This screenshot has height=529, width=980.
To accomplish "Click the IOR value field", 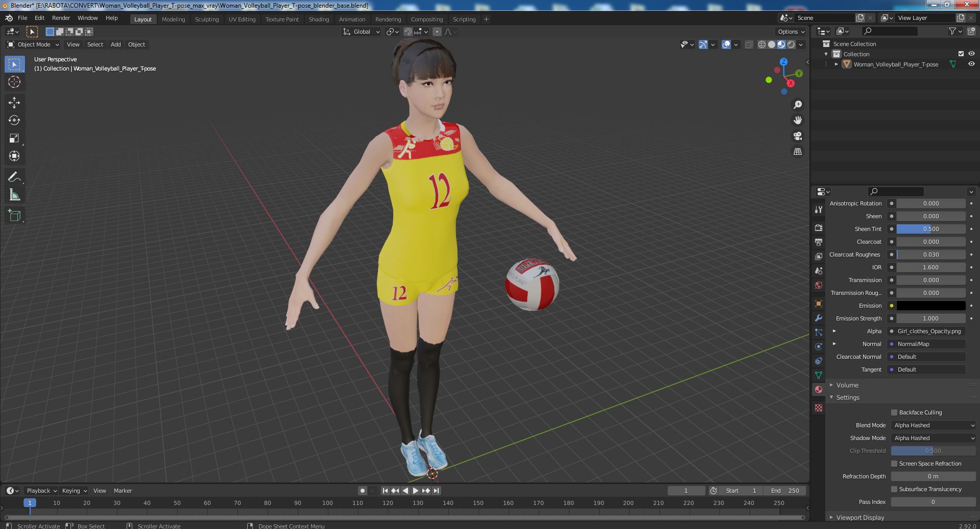I will (x=931, y=267).
